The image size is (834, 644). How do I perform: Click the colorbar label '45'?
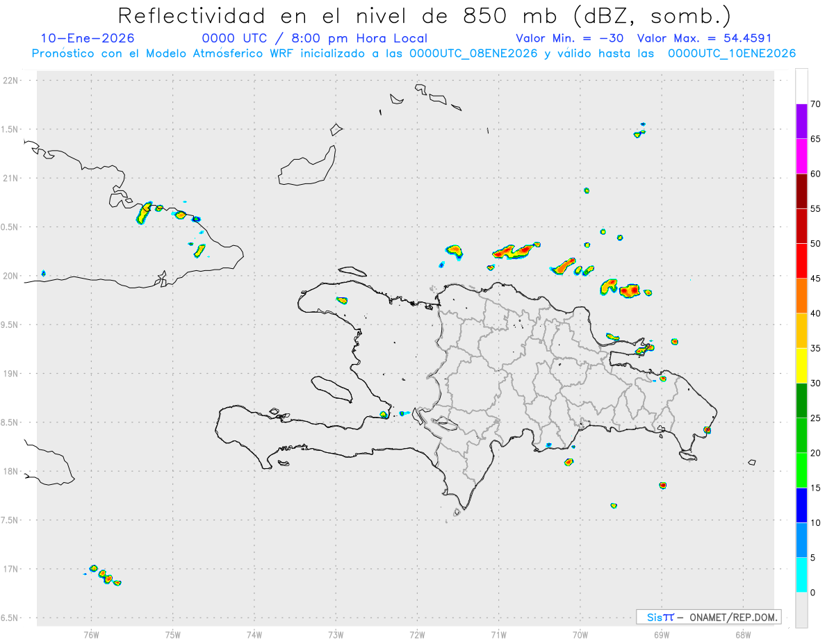(x=816, y=279)
